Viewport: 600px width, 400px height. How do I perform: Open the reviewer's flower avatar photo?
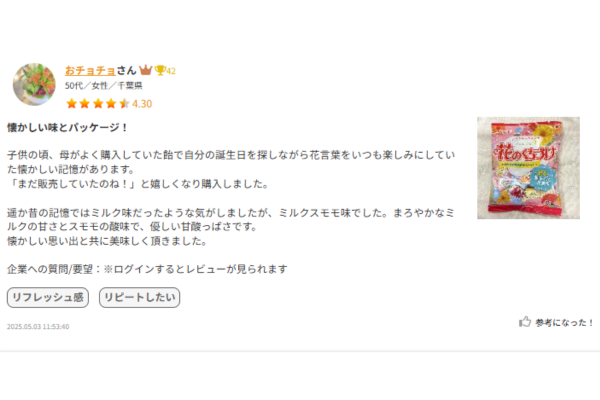click(x=34, y=84)
